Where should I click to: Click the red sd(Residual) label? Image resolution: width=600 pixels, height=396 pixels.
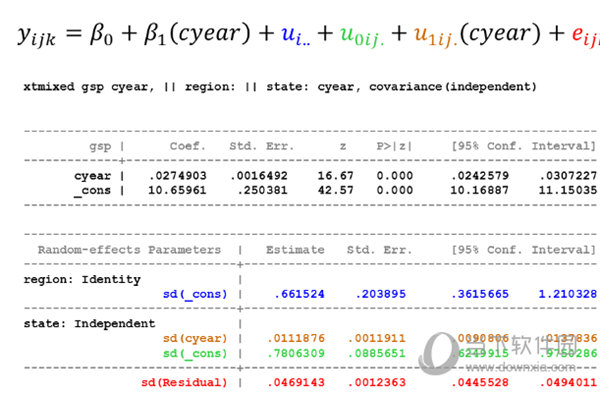[184, 383]
